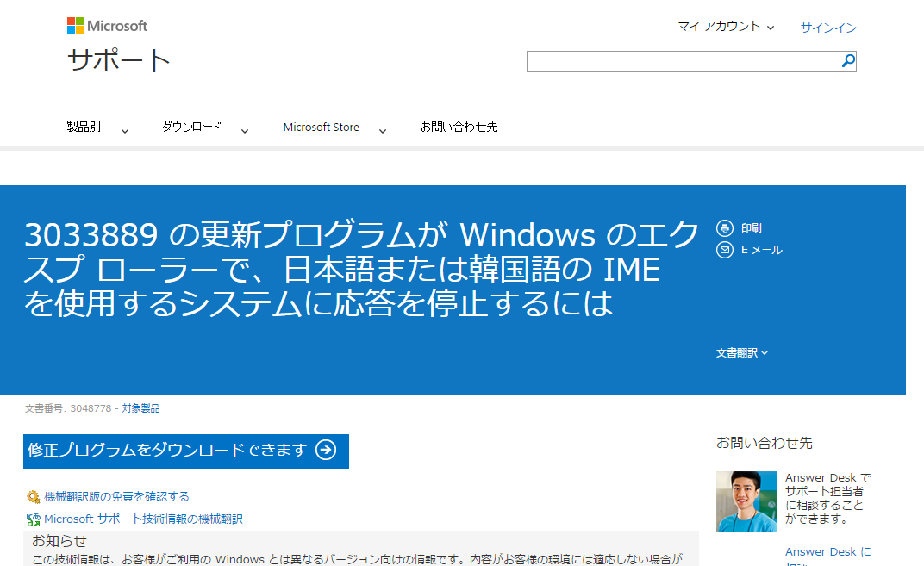Click 修正プログラムをダウンロードできます button
This screenshot has height=566, width=924.
[x=186, y=451]
